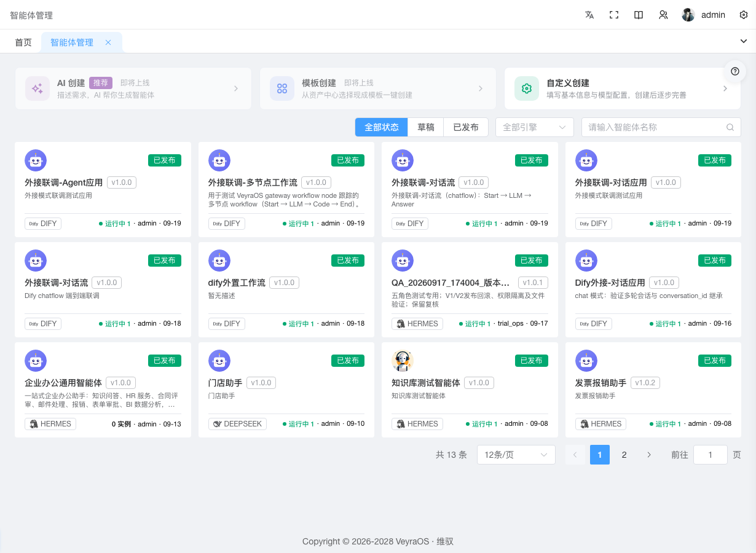This screenshot has height=553, width=756.
Task: Click previous page arrow
Action: pyautogui.click(x=575, y=455)
